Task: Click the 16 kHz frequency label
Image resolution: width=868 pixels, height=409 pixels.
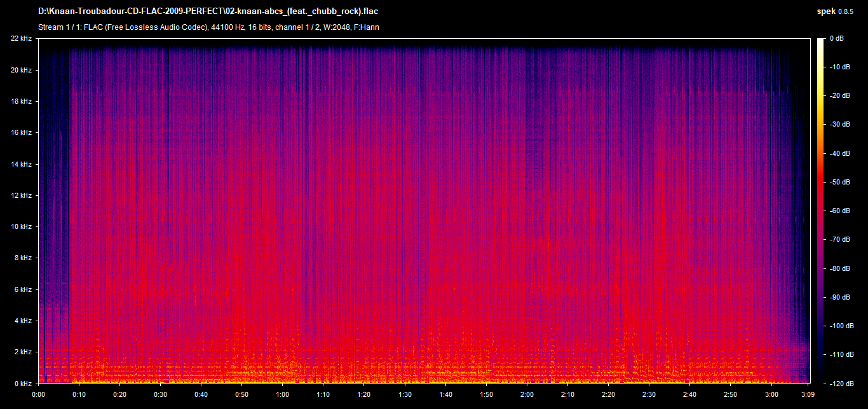Action: [21, 133]
